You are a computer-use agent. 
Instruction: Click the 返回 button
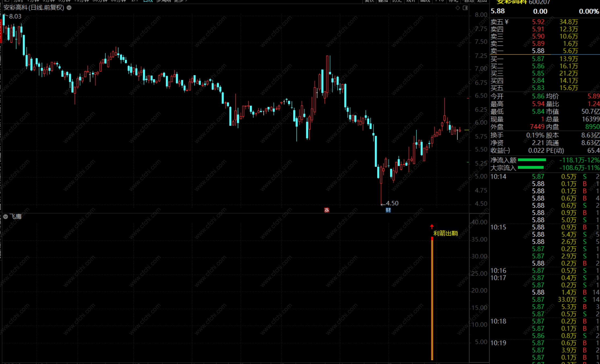pos(482,1)
